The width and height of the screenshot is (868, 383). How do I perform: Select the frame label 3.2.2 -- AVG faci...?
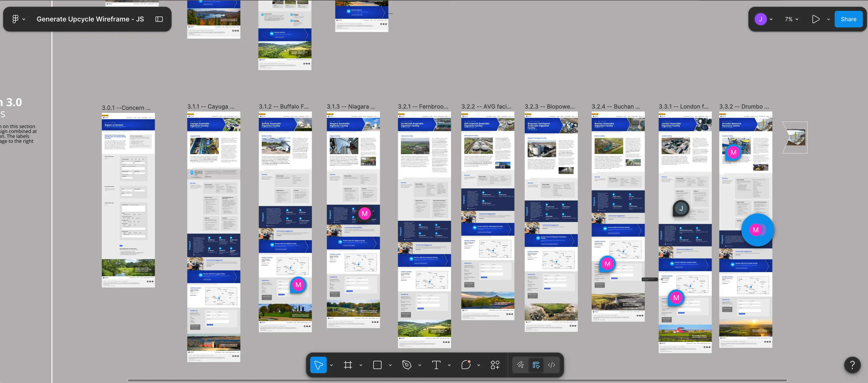486,106
